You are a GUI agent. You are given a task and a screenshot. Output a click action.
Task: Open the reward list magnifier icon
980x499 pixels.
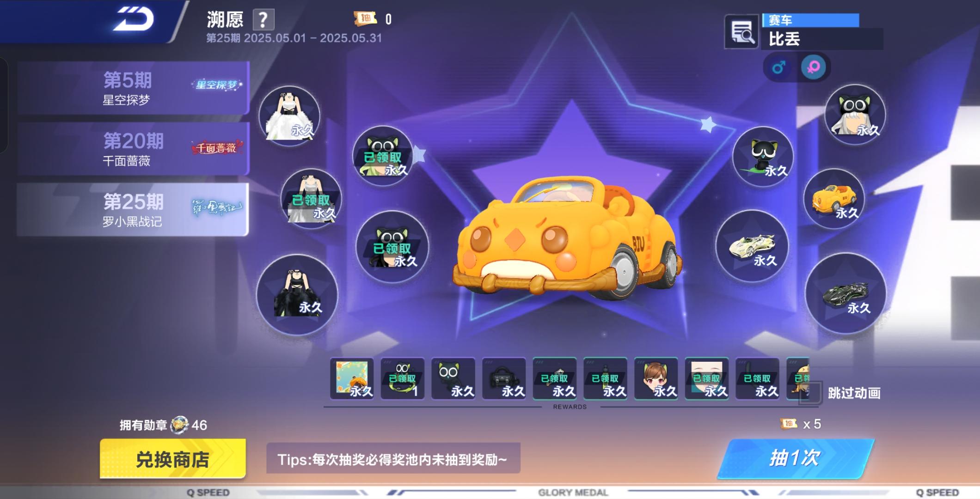click(741, 32)
